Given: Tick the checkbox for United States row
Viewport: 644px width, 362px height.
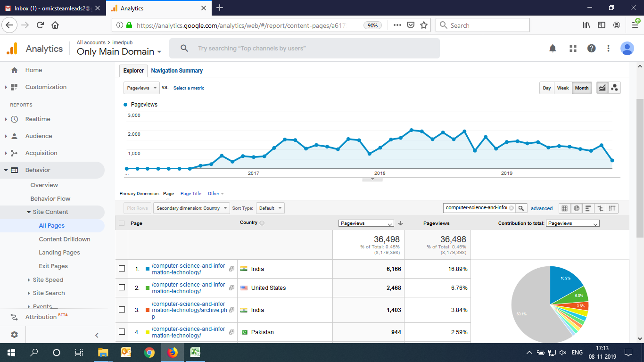Looking at the screenshot, I should 122,288.
